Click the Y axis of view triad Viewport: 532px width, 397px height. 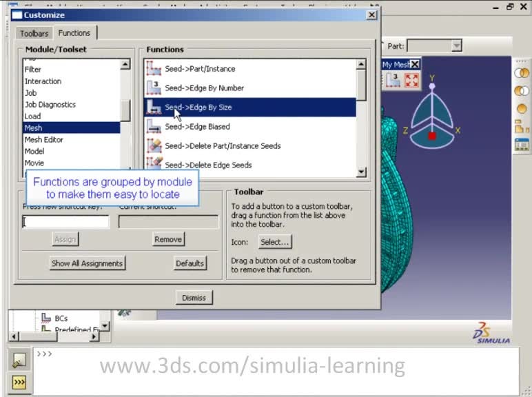point(432,78)
